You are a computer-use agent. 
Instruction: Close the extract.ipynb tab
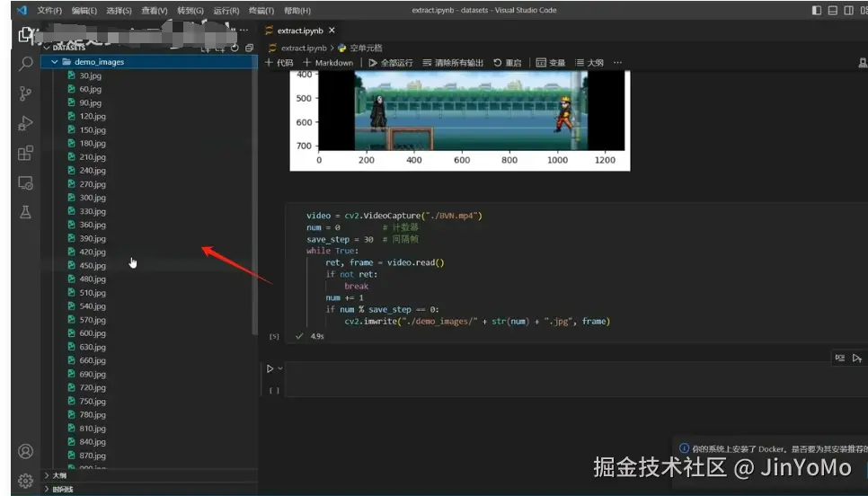pyautogui.click(x=332, y=30)
